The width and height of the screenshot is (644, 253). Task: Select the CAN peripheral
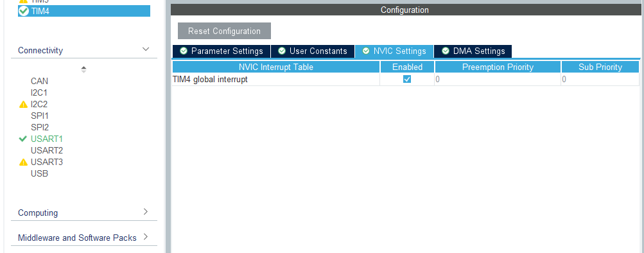39,82
